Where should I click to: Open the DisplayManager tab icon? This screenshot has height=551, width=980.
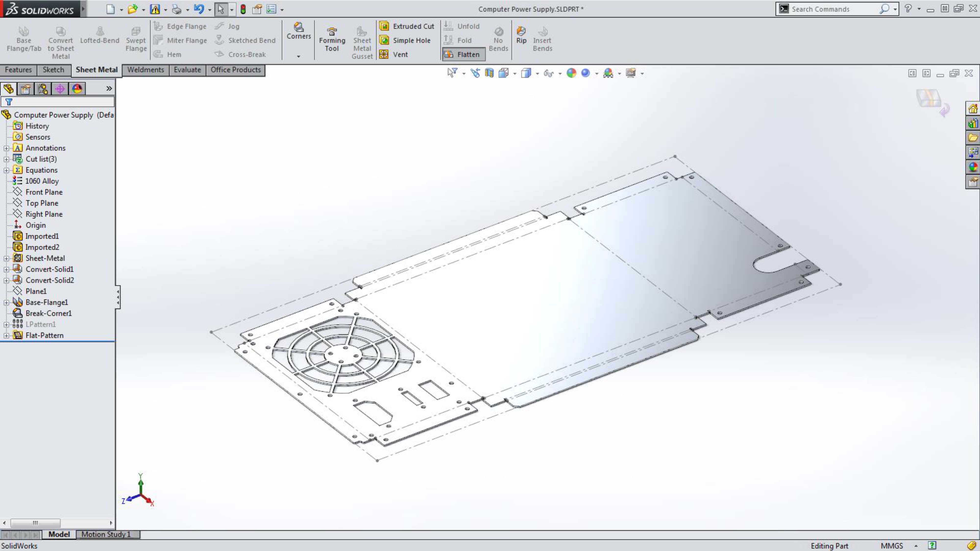coord(77,89)
